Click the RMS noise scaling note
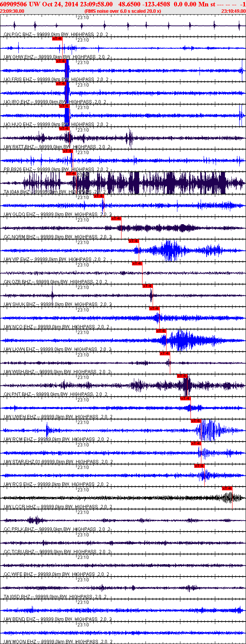246x644 pixels. click(x=123, y=11)
